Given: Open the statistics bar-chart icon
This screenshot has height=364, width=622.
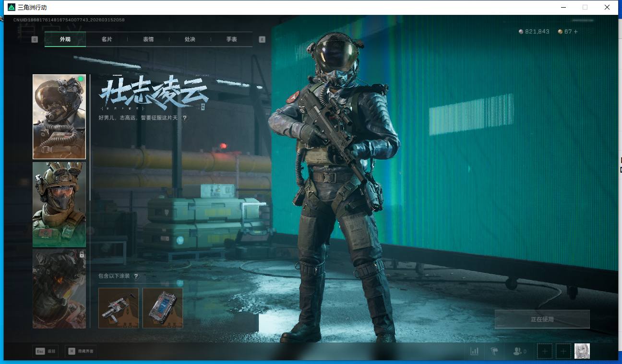Looking at the screenshot, I should pos(475,352).
